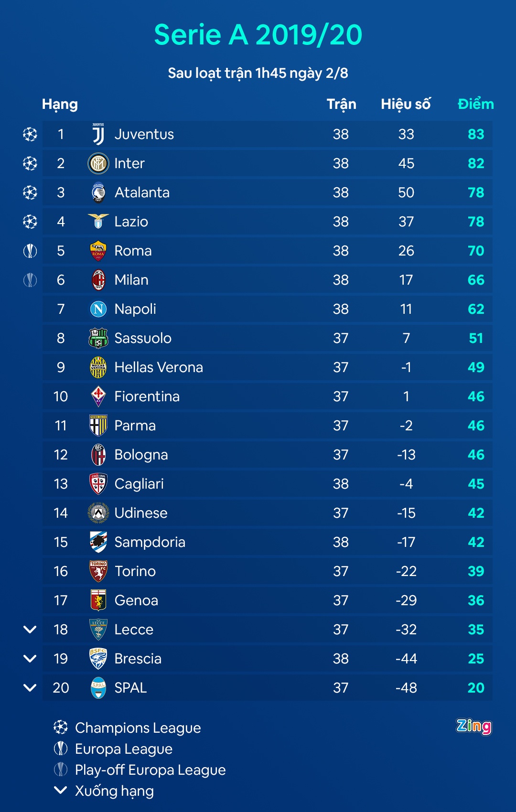This screenshot has width=516, height=812.
Task: Click the Zing logo
Action: click(473, 727)
